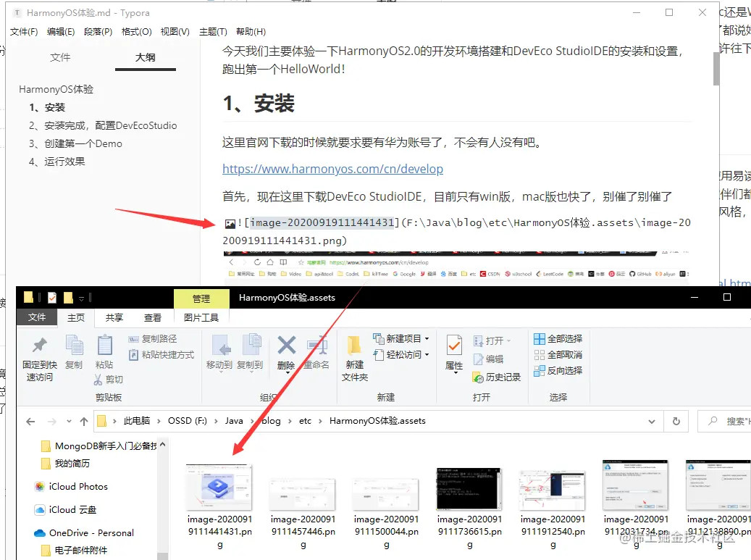Click the Paste clipboard icon in the ribbon

(x=104, y=345)
